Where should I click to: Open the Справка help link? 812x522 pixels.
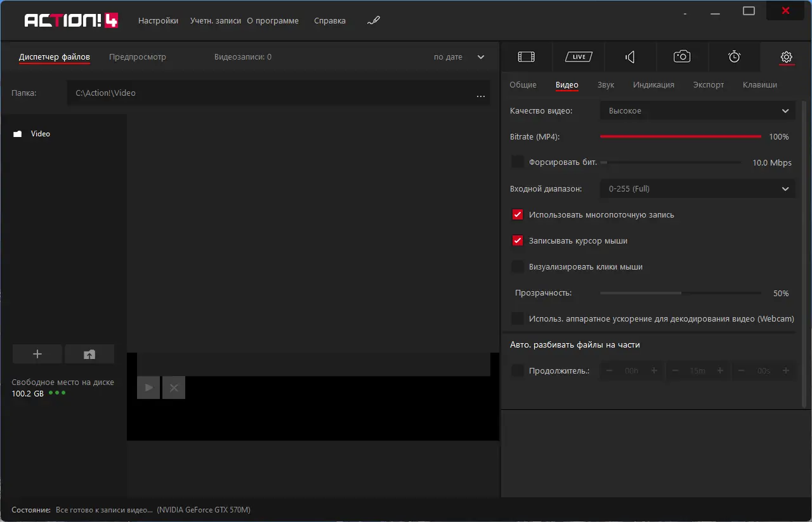pyautogui.click(x=330, y=21)
